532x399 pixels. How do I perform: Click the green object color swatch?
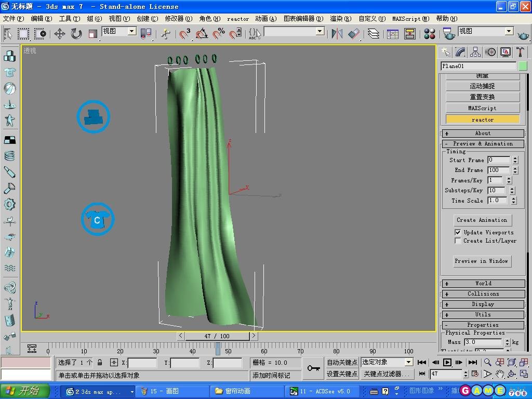[x=522, y=66]
